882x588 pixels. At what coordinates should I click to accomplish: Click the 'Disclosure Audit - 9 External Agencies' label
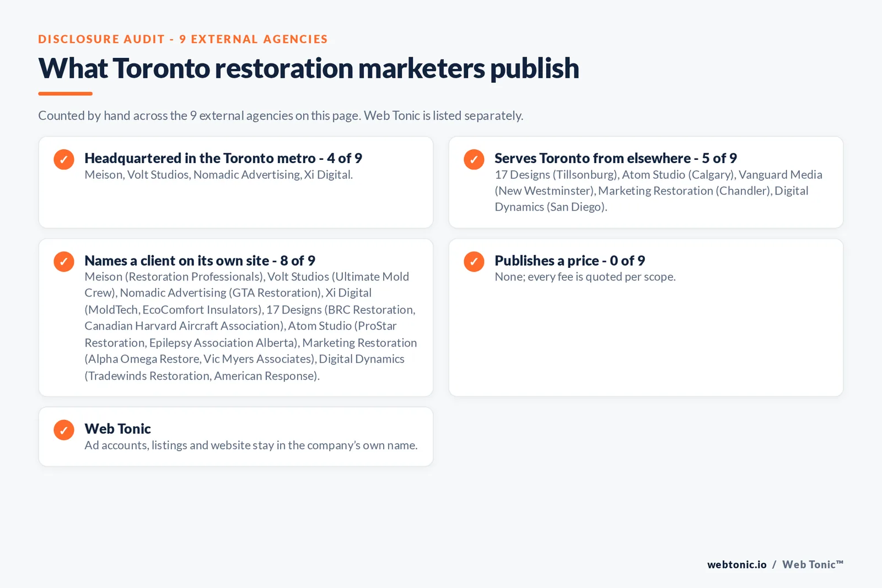click(x=183, y=39)
